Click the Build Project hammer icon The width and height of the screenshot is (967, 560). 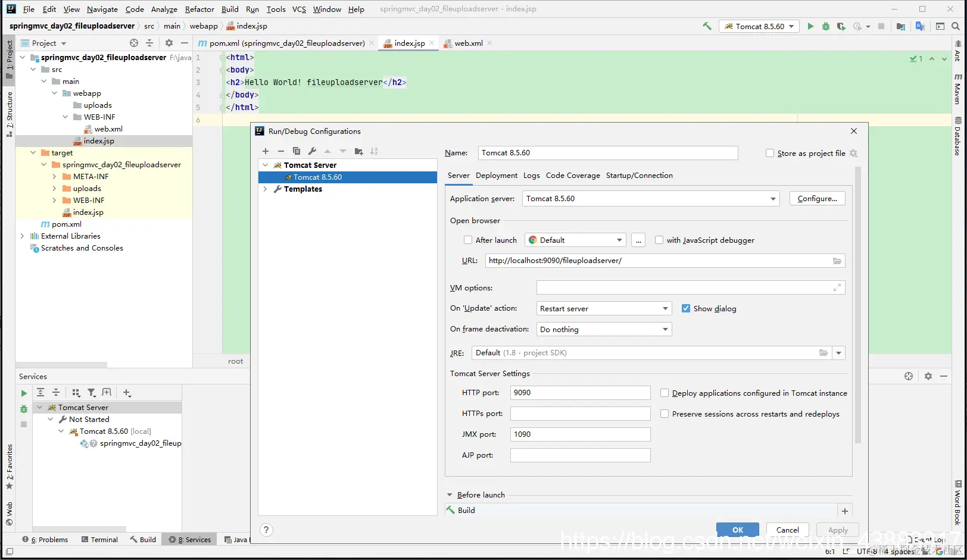coord(707,26)
